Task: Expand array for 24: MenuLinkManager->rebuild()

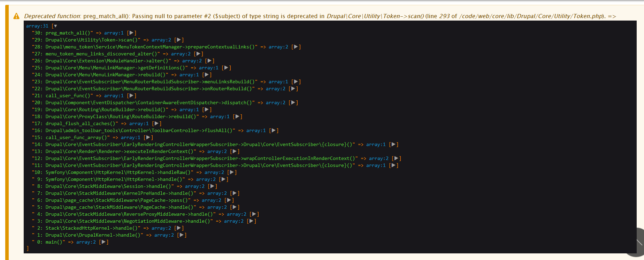Action: pyautogui.click(x=207, y=75)
